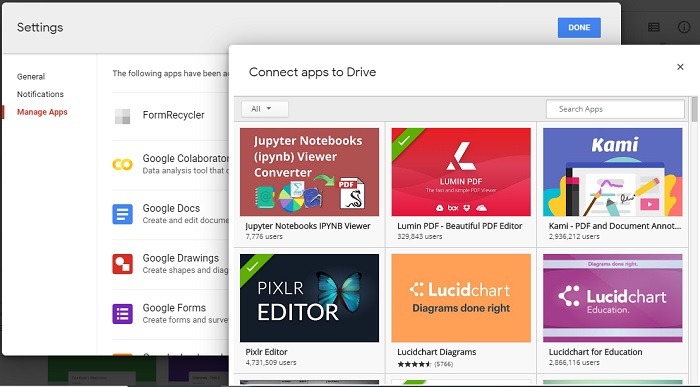Click the FormRecycler name in Manage Apps
This screenshot has width=700, height=387.
point(174,115)
